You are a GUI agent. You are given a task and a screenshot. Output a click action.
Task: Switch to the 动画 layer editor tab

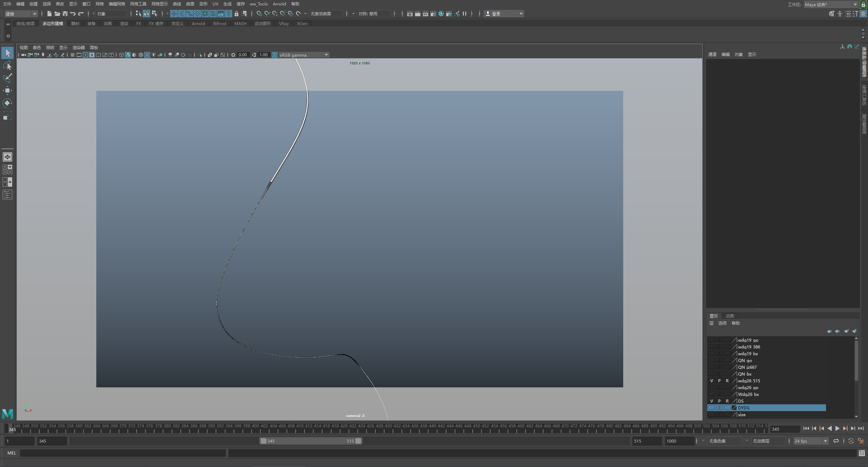[730, 316]
